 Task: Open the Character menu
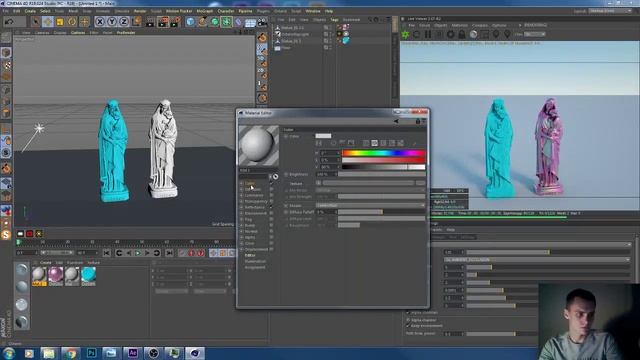(226, 11)
